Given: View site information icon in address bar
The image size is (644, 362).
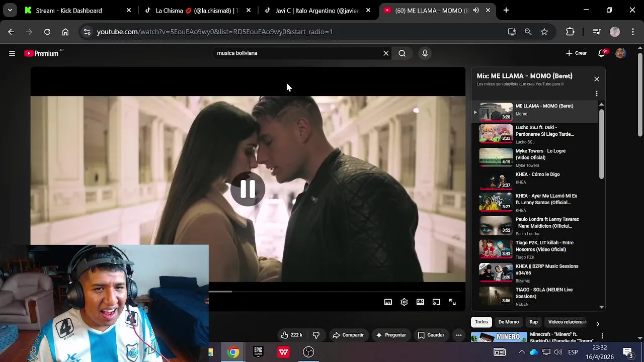Looking at the screenshot, I should (x=87, y=32).
